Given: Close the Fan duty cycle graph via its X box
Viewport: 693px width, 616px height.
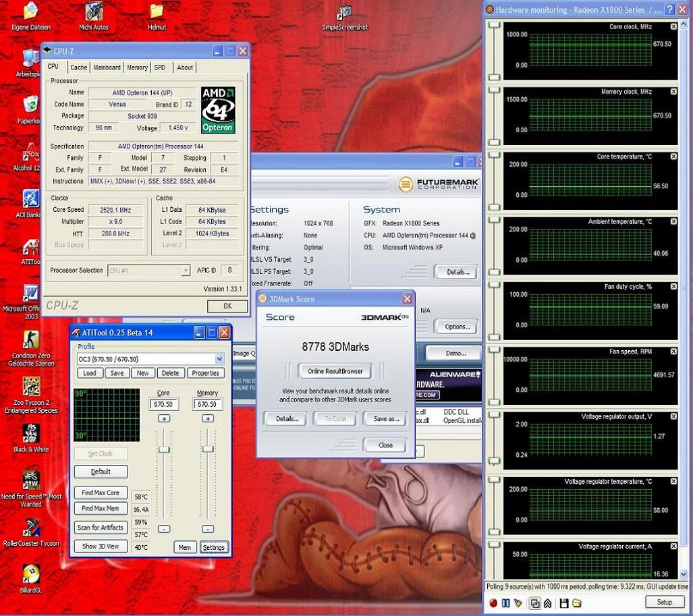Looking at the screenshot, I should coord(673,286).
